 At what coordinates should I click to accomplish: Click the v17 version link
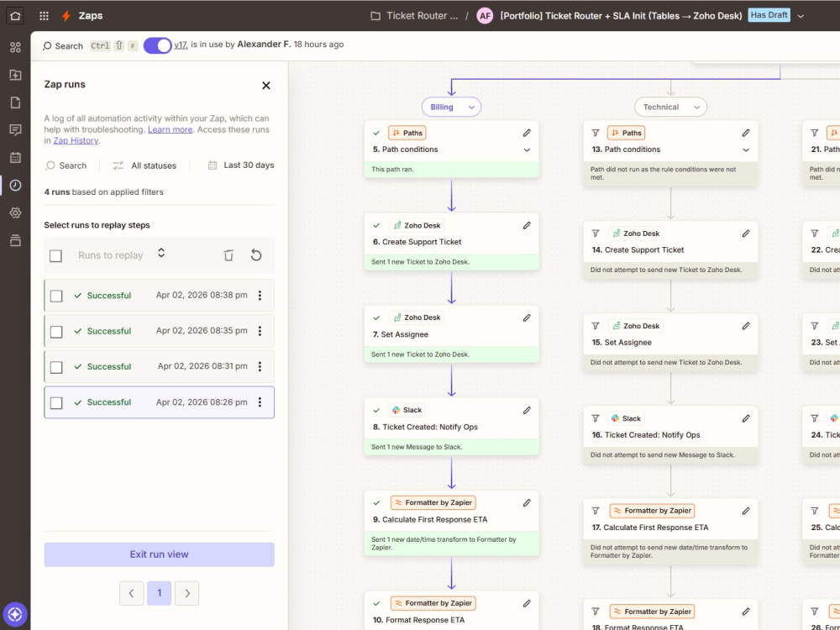[x=181, y=45]
